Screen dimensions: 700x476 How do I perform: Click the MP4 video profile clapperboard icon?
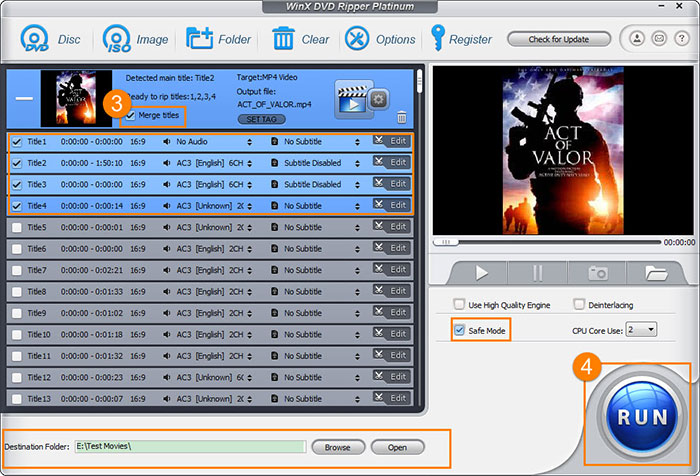tap(353, 99)
